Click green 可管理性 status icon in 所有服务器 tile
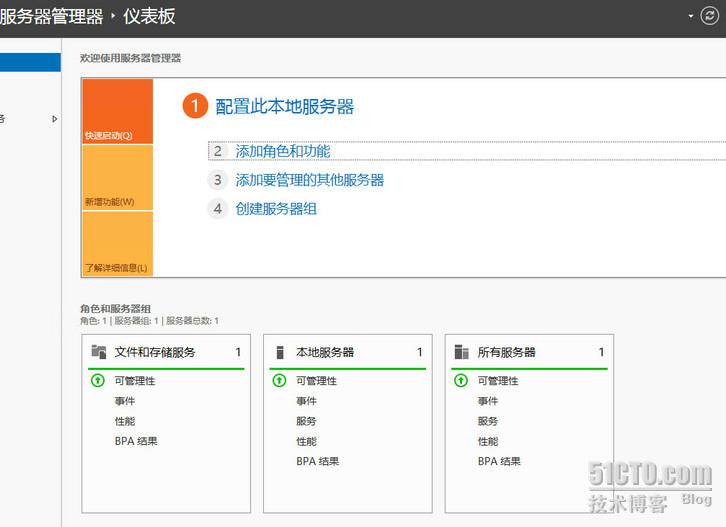This screenshot has height=527, width=726. click(461, 381)
